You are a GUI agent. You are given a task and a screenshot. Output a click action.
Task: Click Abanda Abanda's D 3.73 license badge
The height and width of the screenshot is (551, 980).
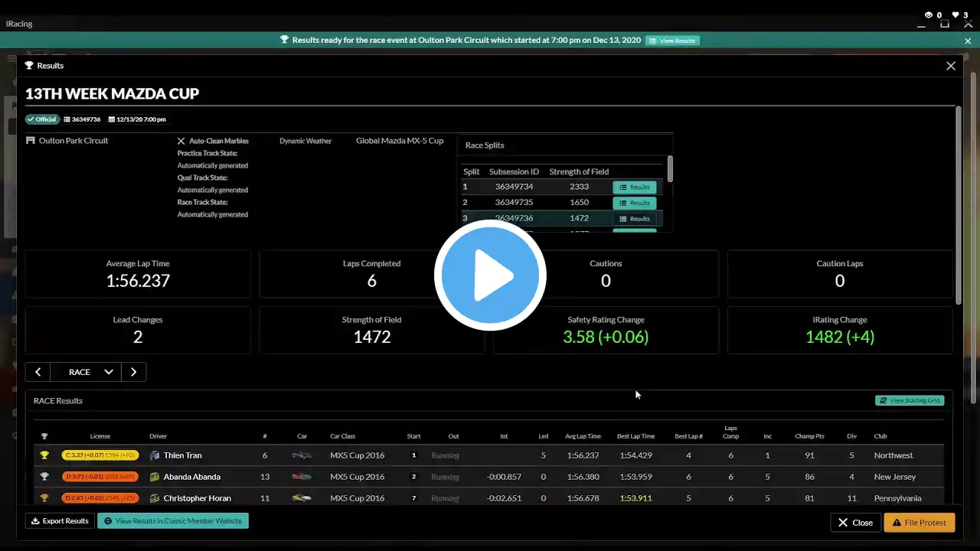pyautogui.click(x=100, y=477)
